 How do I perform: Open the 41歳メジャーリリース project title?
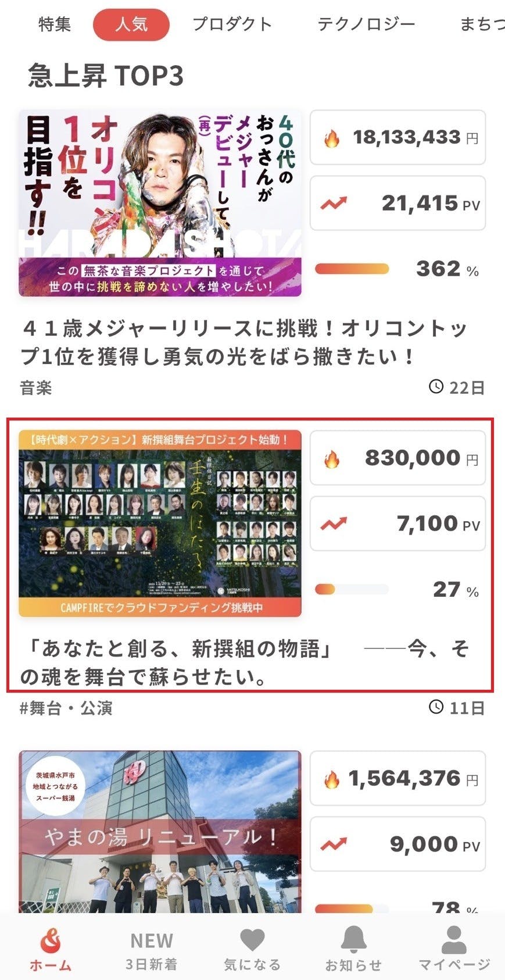(244, 343)
